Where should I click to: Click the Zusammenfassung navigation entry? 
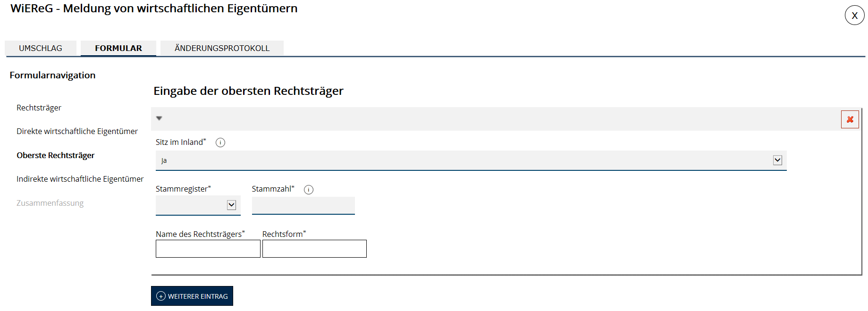click(50, 203)
